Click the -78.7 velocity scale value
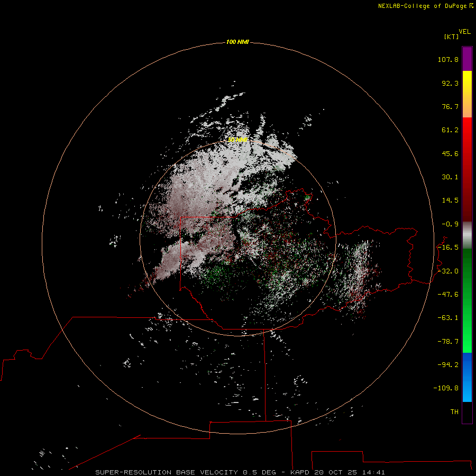The height and width of the screenshot is (476, 476). (x=448, y=342)
